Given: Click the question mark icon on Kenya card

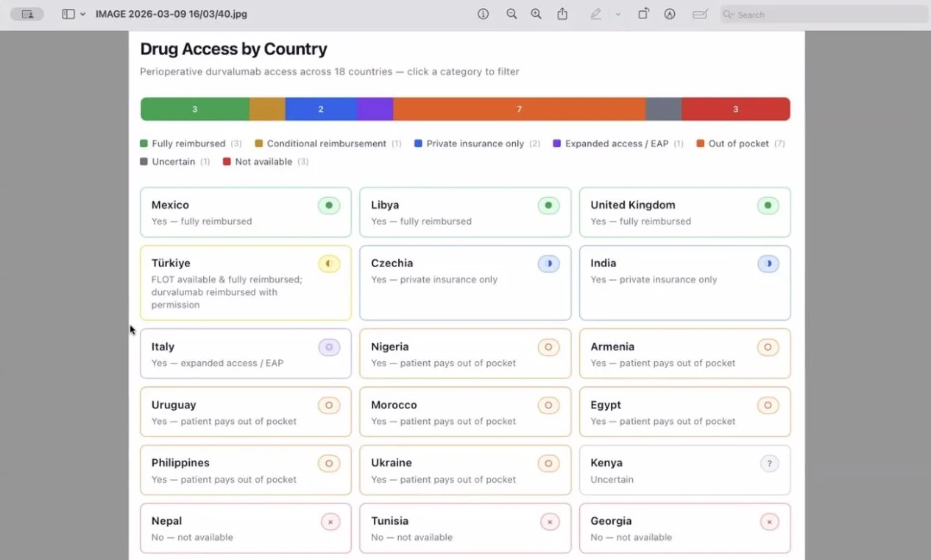Looking at the screenshot, I should click(769, 464).
